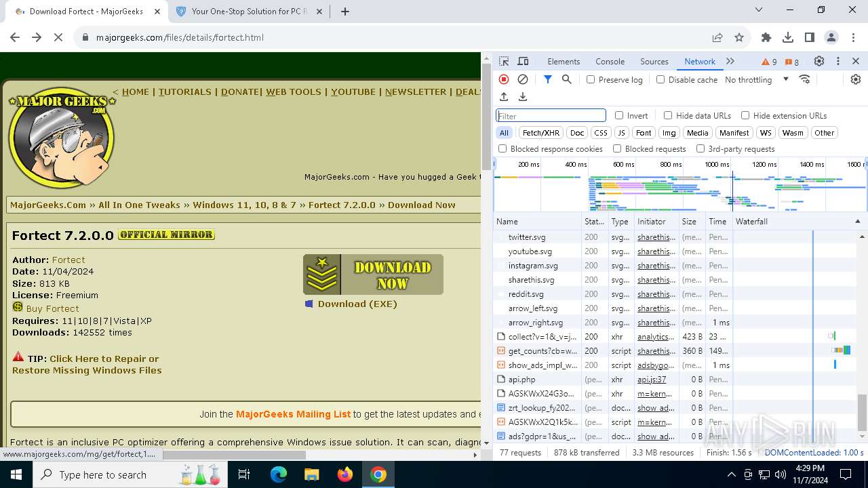
Task: Click the Download (EXE) link
Action: (x=357, y=304)
